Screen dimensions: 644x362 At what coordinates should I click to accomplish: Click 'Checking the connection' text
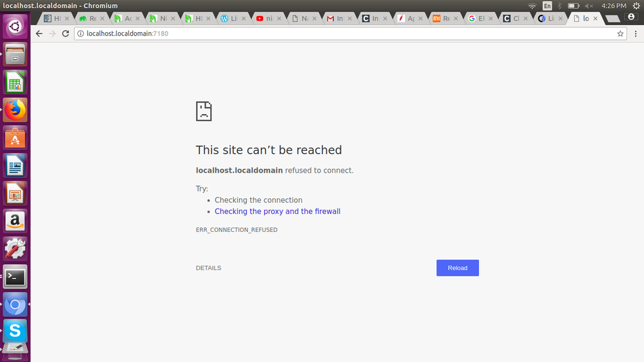tap(259, 200)
